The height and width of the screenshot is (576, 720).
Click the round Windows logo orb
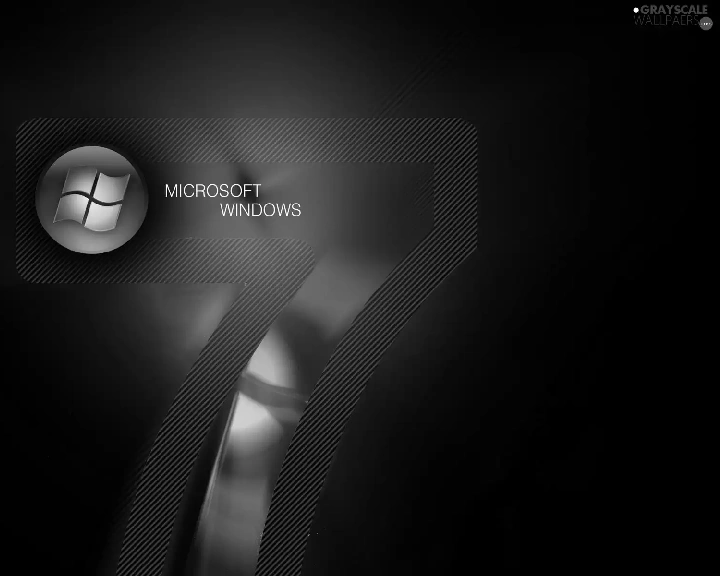(92, 200)
